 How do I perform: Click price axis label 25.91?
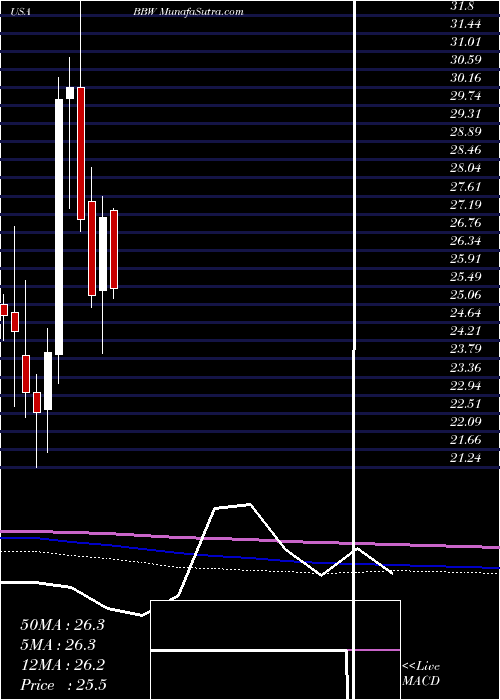coord(466,259)
